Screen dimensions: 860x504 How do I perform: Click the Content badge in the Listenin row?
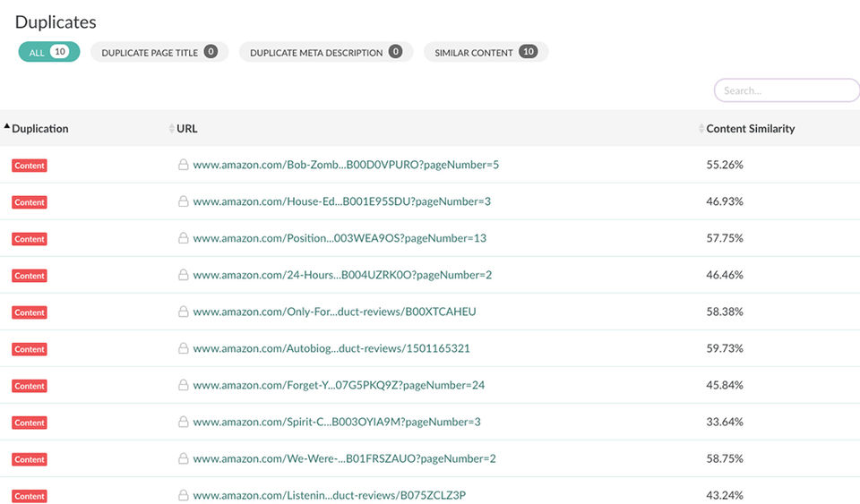point(30,496)
